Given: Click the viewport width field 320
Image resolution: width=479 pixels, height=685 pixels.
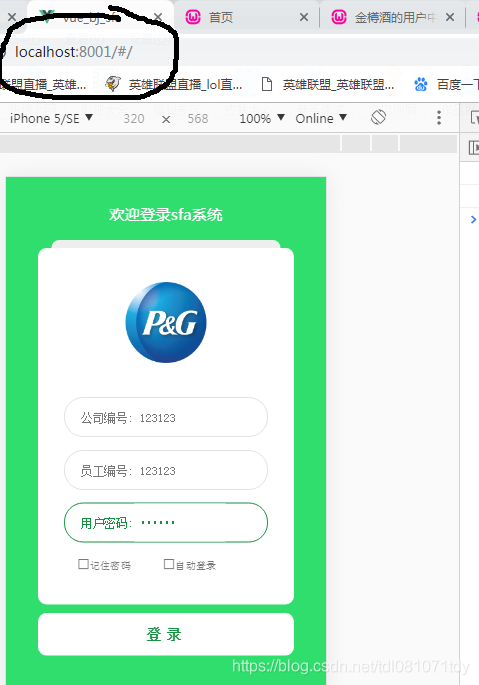Looking at the screenshot, I should 134,118.
